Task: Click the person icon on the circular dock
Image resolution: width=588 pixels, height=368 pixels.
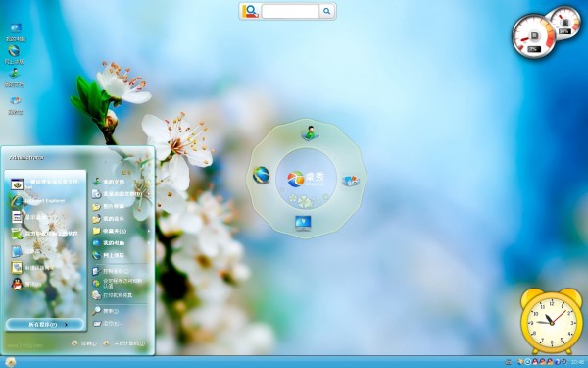Action: (310, 133)
